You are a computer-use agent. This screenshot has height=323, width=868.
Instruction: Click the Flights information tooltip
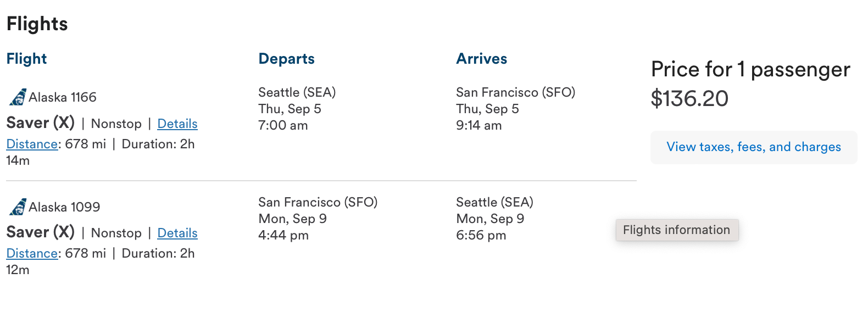click(x=676, y=230)
